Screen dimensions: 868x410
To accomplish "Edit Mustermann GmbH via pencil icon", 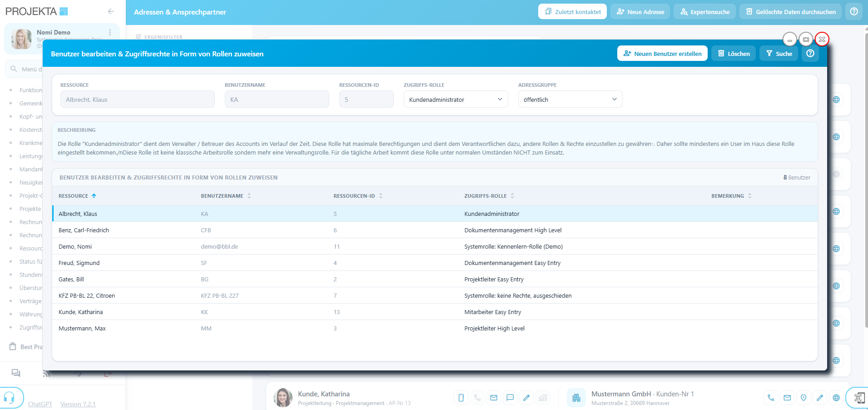I will click(820, 398).
